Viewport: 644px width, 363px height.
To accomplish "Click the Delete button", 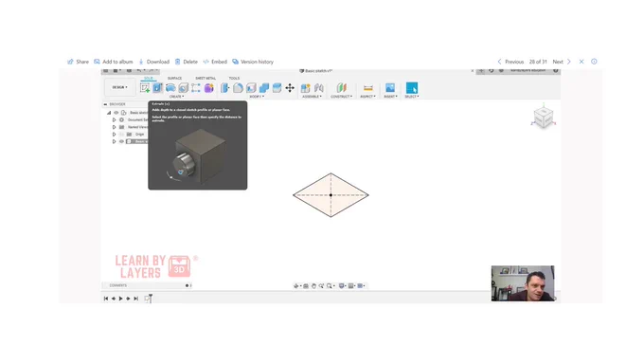I will (x=186, y=62).
